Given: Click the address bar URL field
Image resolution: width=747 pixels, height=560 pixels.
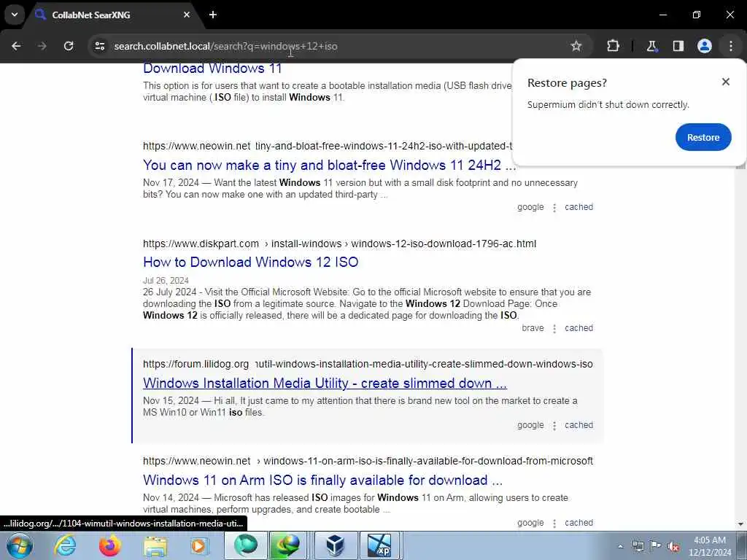Looking at the screenshot, I should click(333, 46).
